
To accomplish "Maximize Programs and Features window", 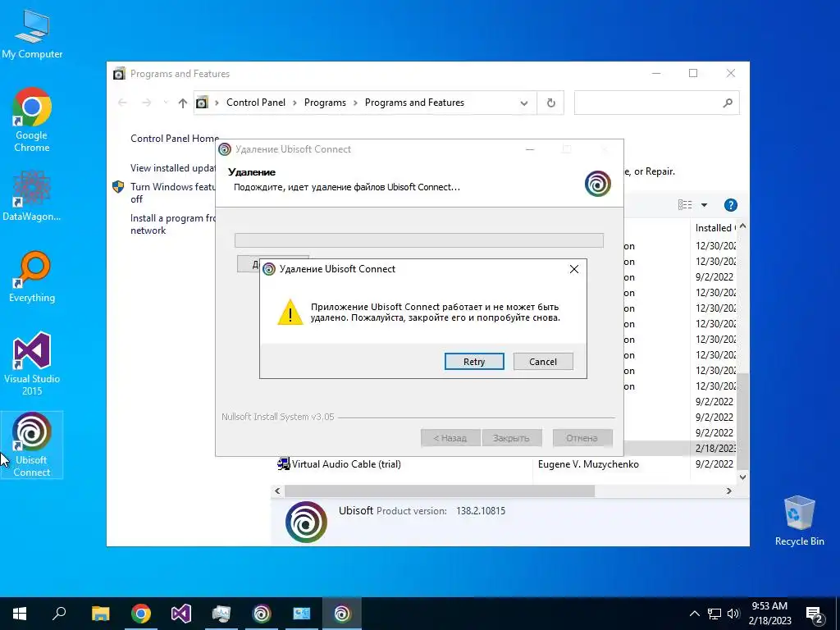I will click(692, 73).
